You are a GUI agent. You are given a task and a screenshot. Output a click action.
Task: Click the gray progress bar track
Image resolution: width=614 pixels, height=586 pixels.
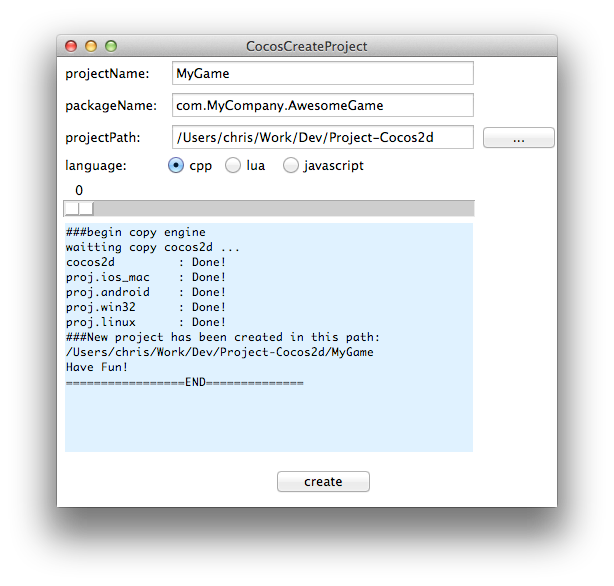[269, 208]
